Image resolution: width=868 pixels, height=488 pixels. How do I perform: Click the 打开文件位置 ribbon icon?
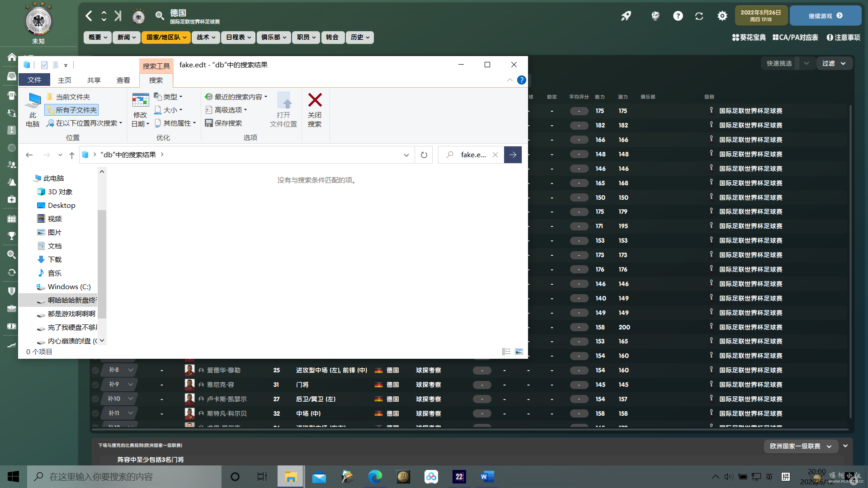(x=283, y=110)
